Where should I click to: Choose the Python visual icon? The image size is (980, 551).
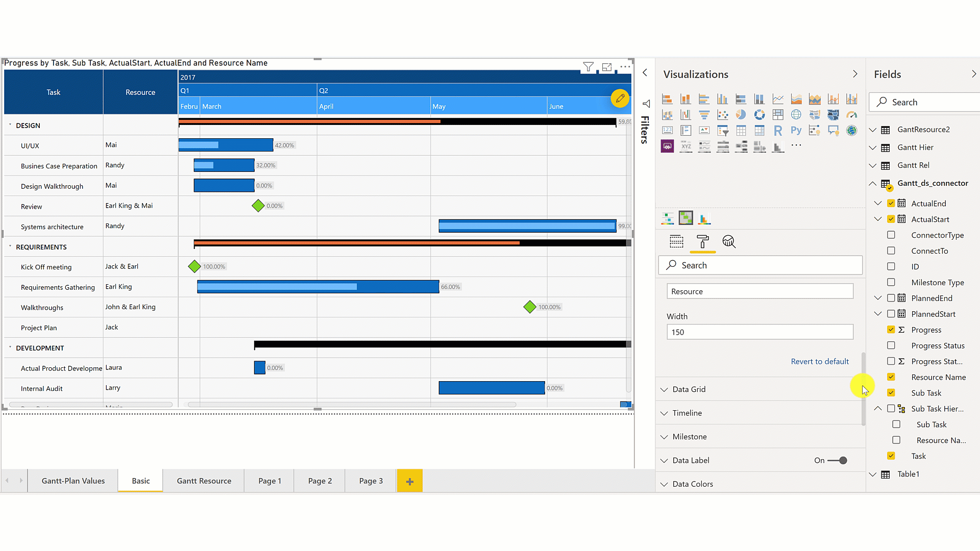point(796,131)
